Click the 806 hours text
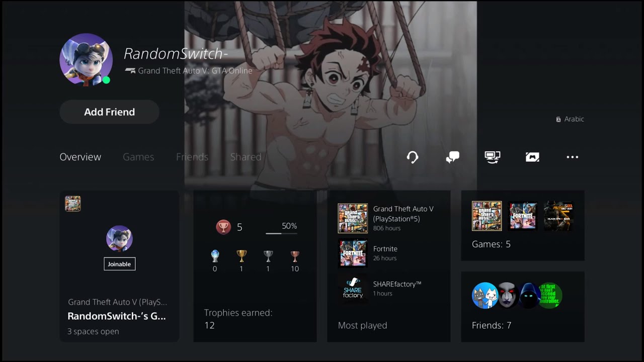644x362 pixels. 387,228
